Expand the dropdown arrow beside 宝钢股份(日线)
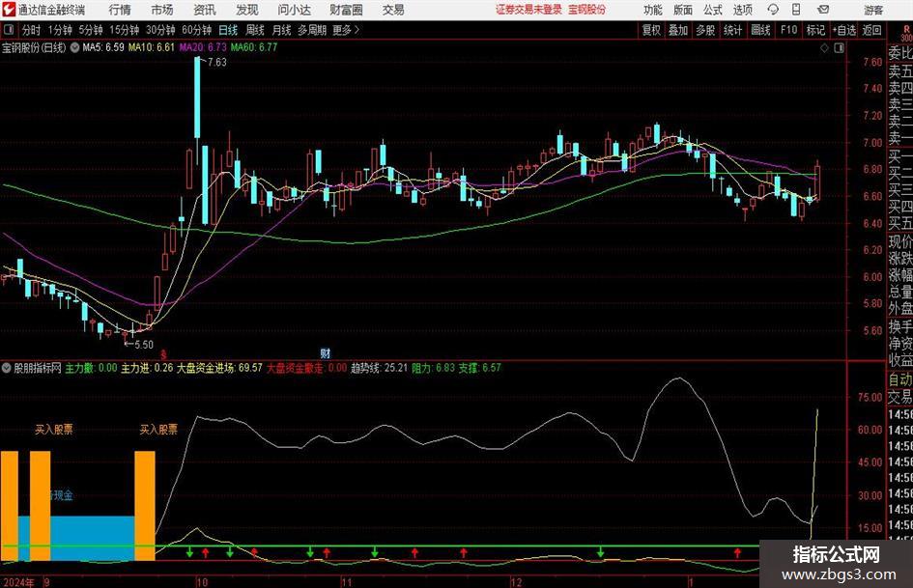This screenshot has width=913, height=588. [x=74, y=47]
